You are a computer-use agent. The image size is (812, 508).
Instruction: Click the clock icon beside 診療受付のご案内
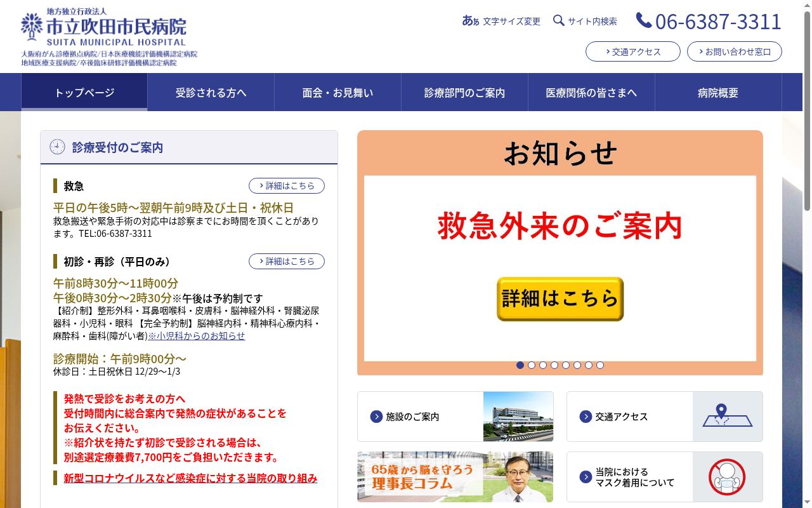pos(57,147)
